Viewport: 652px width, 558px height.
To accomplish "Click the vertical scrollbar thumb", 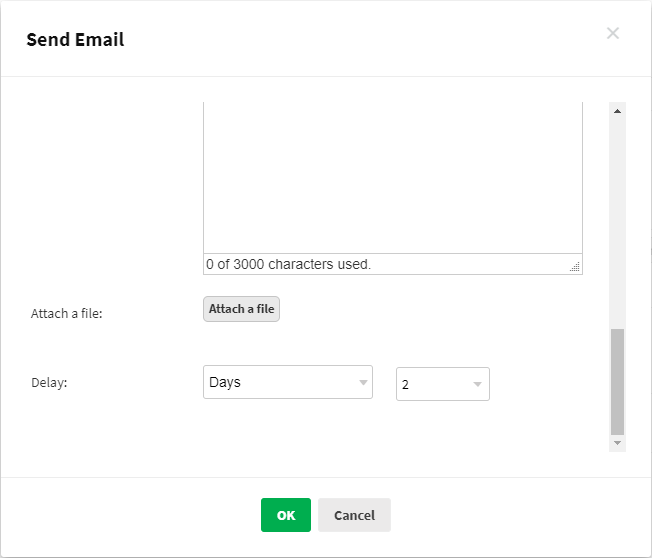I will pos(617,380).
